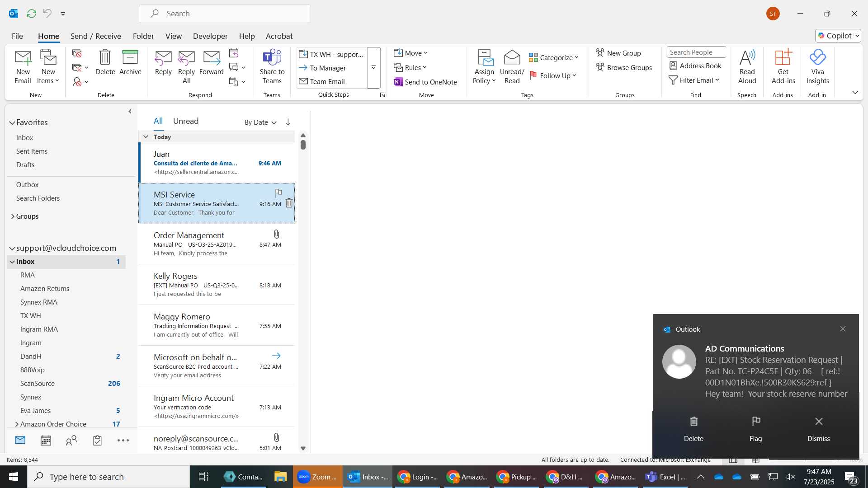Open the Acrobat tab
This screenshot has width=868, height=488.
point(279,36)
